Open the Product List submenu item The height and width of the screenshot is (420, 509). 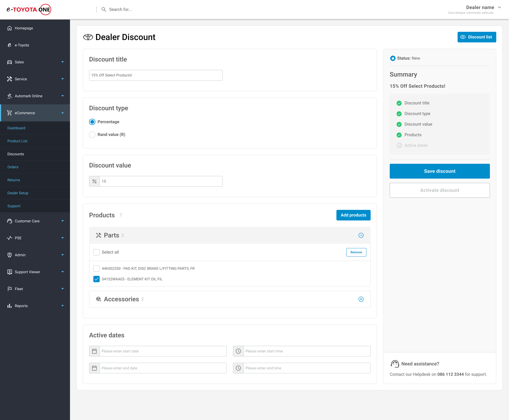[x=17, y=141]
